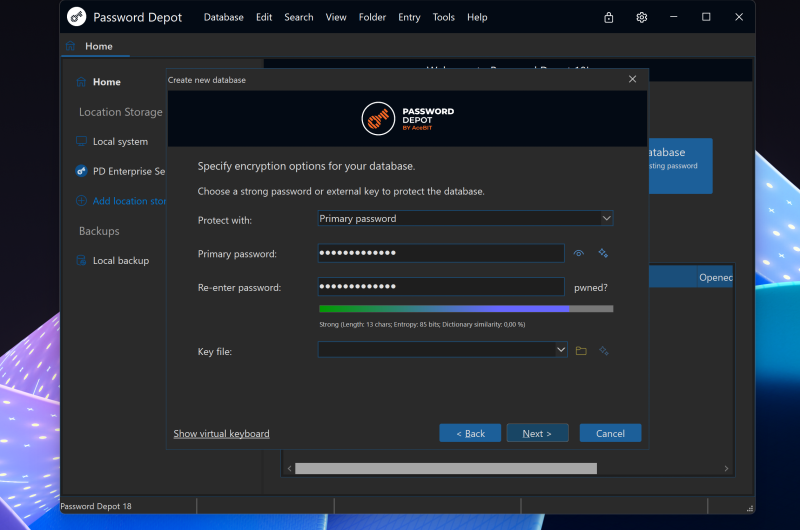Open the Edit menu
Viewport: 800px width, 530px height.
(x=264, y=17)
